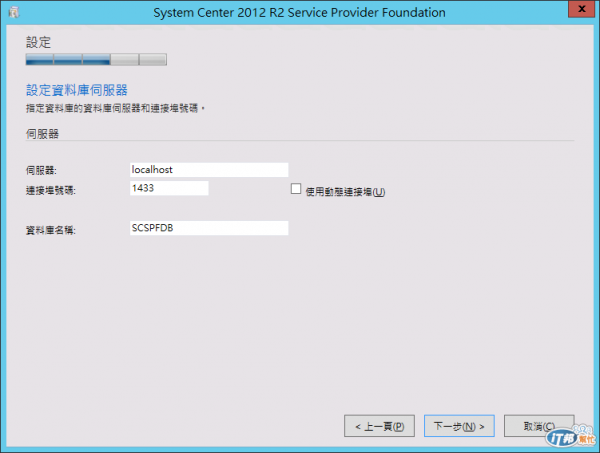Click the 伺服器: field label
Viewport: 600px width, 453px height.
[41, 170]
